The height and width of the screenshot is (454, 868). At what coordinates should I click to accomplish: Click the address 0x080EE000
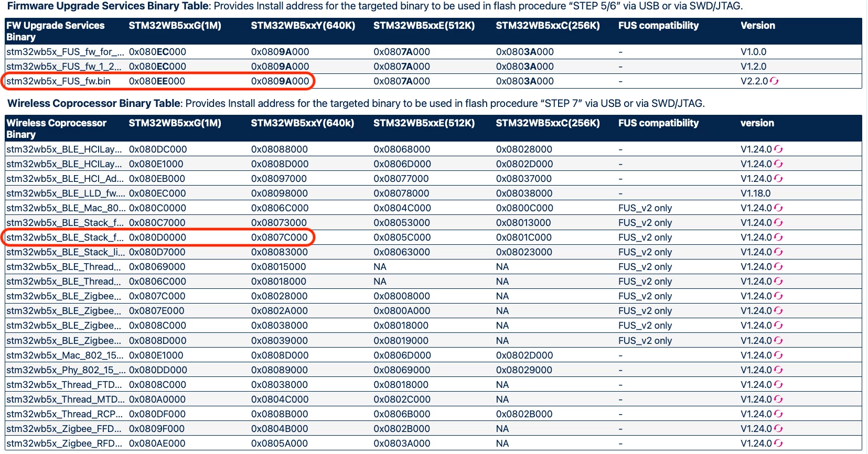pos(157,81)
